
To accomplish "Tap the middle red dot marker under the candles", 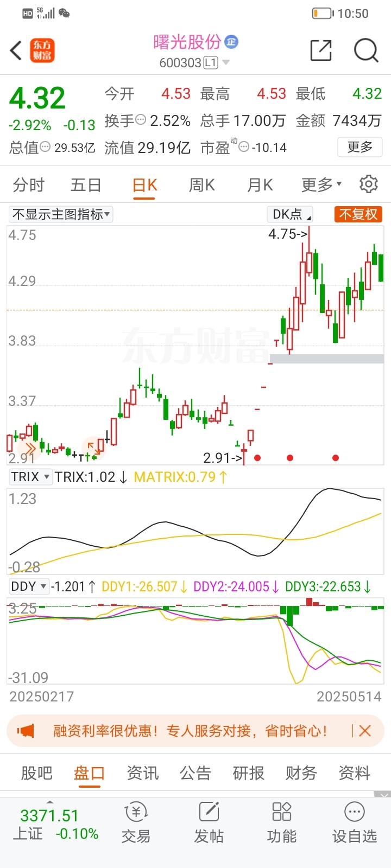I will tap(290, 458).
